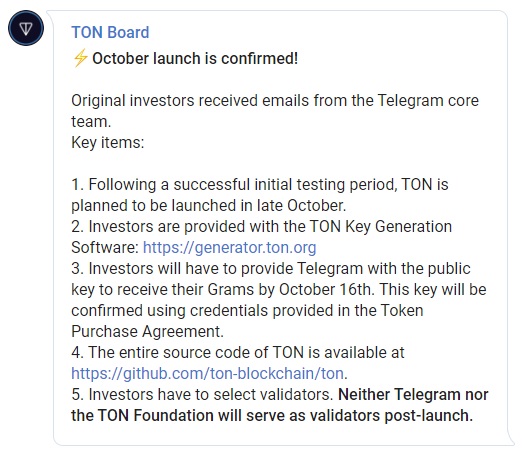Viewport: 522px width, 451px height.
Task: Open the github.com/ton-blockchain/ton link
Action: pyautogui.click(x=207, y=374)
